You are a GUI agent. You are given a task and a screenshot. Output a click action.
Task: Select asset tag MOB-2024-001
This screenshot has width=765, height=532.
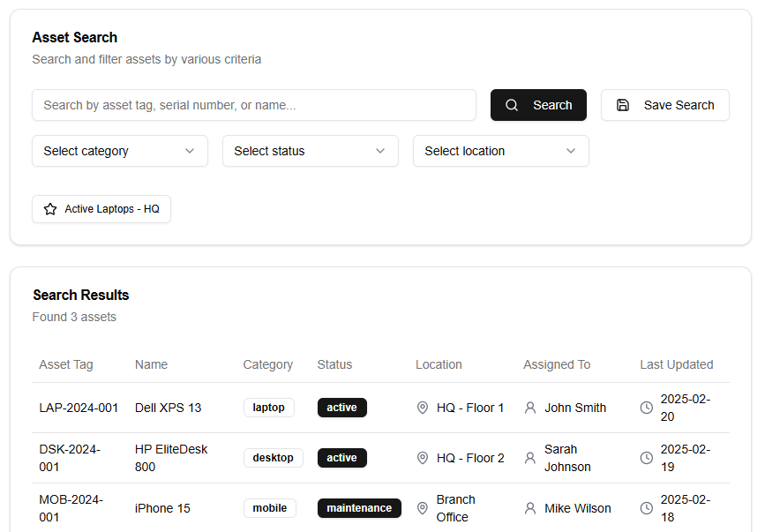[71, 508]
